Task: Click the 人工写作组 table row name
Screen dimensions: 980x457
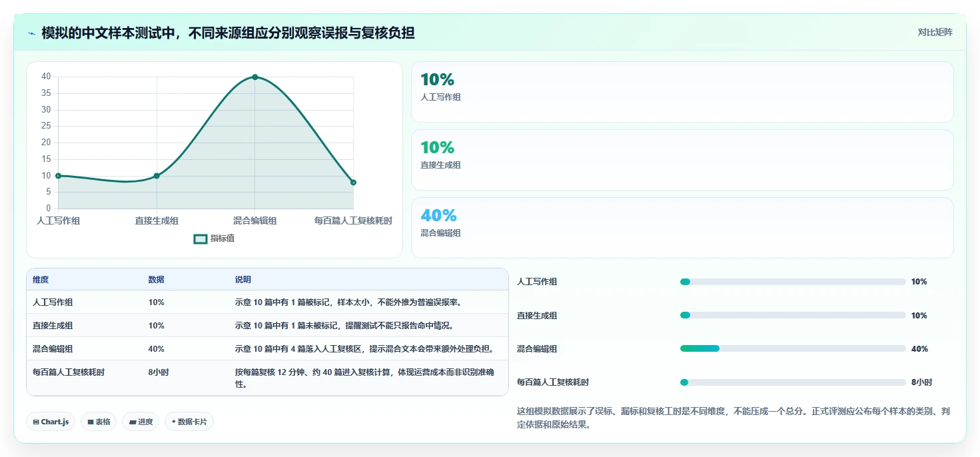Action: point(53,302)
